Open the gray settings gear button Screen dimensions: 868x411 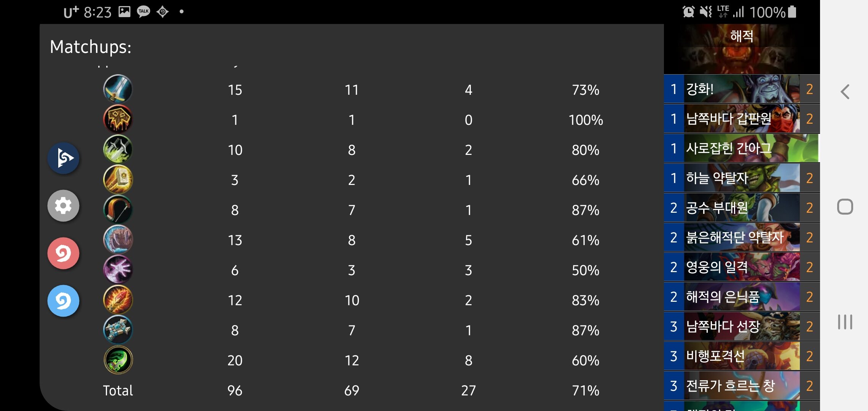click(x=63, y=206)
